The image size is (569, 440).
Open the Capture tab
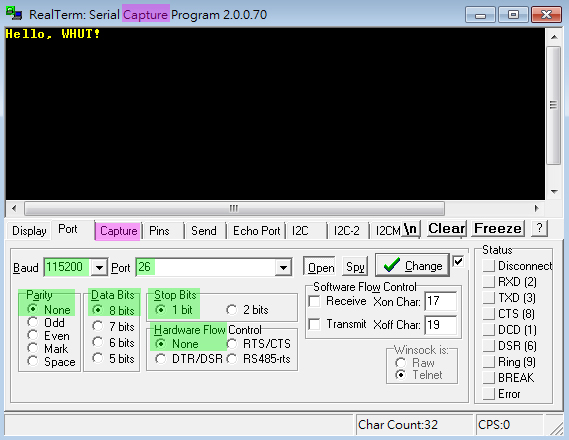coord(118,231)
